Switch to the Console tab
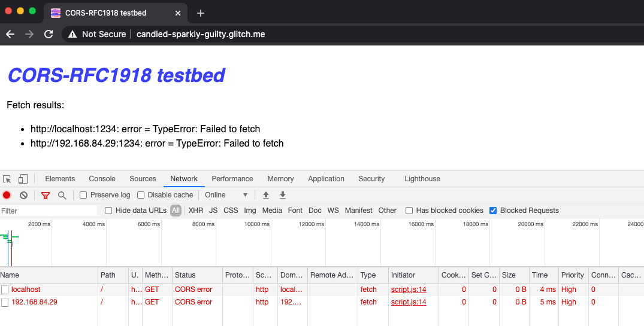Image resolution: width=644 pixels, height=326 pixels. [x=102, y=179]
